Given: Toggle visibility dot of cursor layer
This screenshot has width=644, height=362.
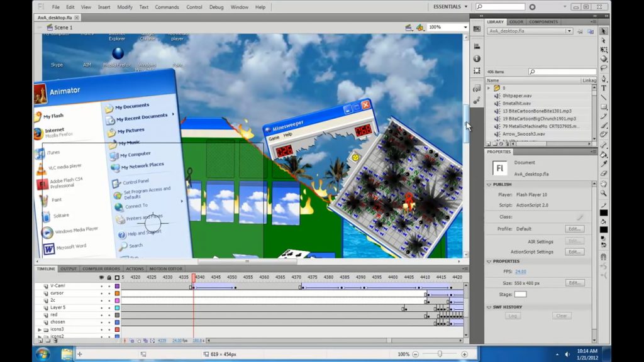Looking at the screenshot, I should [x=101, y=293].
